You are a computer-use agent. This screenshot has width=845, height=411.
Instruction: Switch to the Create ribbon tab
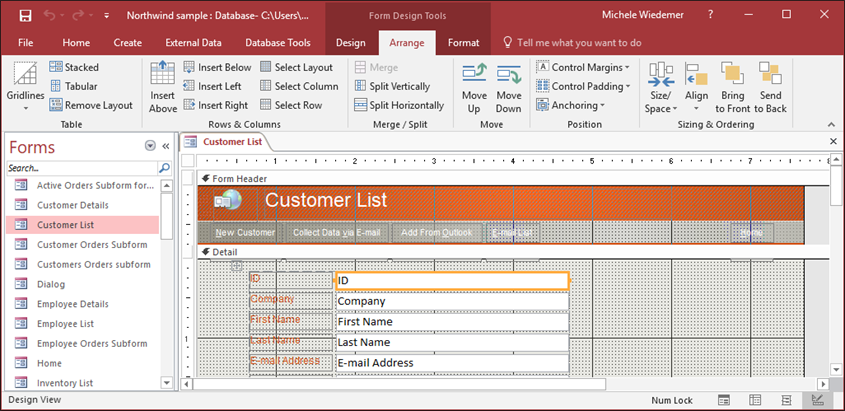128,43
